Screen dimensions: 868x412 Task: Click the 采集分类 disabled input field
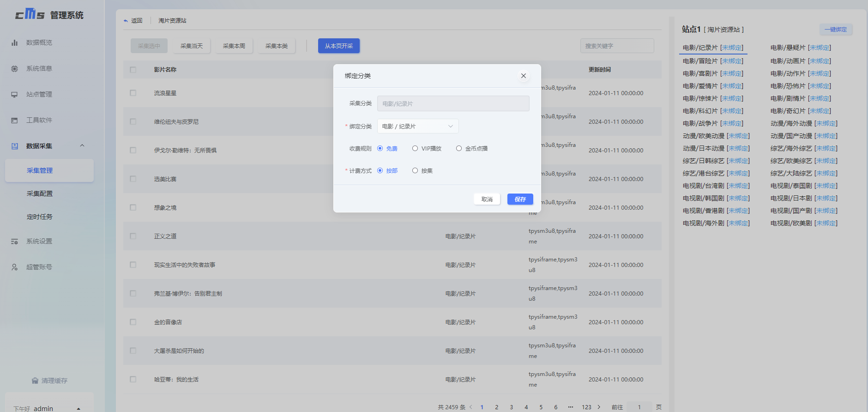(453, 103)
